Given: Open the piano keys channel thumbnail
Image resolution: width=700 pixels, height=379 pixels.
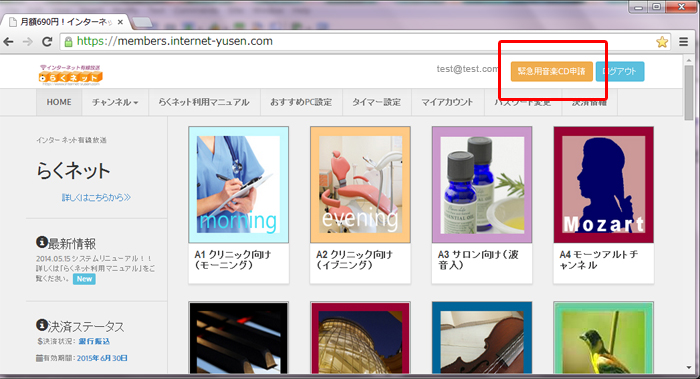Looking at the screenshot, I should click(238, 338).
